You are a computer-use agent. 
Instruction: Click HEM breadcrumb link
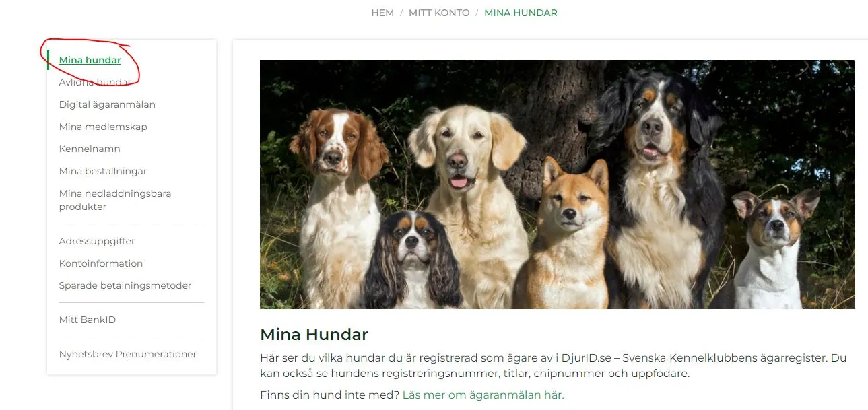click(x=382, y=13)
